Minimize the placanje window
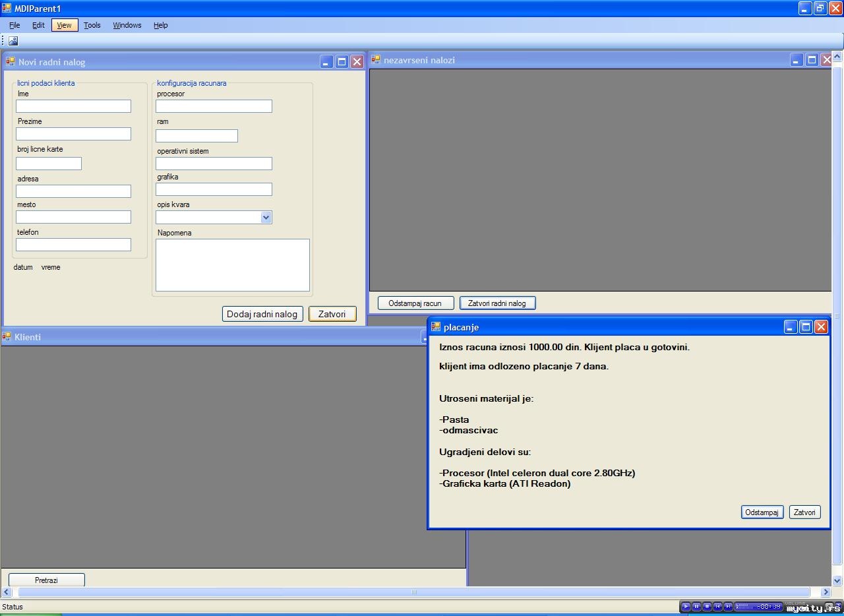 point(791,326)
